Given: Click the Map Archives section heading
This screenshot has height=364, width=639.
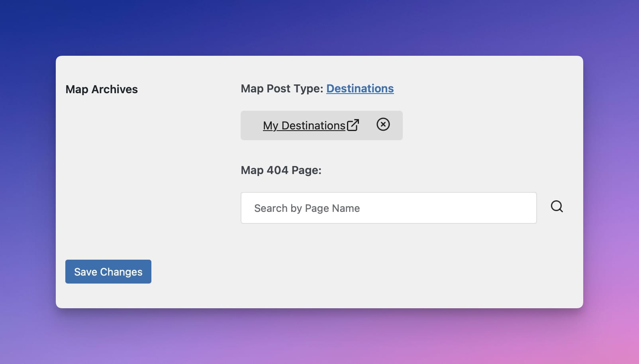Looking at the screenshot, I should click(x=102, y=89).
